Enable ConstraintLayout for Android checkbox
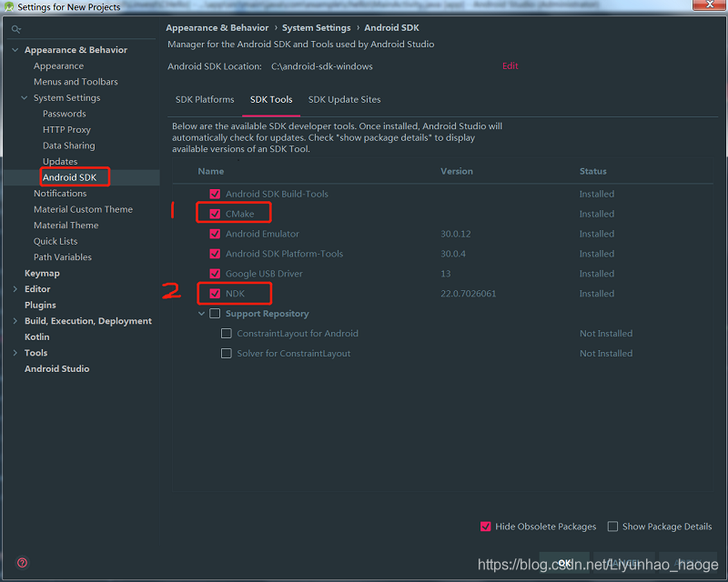The image size is (728, 582). [x=226, y=334]
